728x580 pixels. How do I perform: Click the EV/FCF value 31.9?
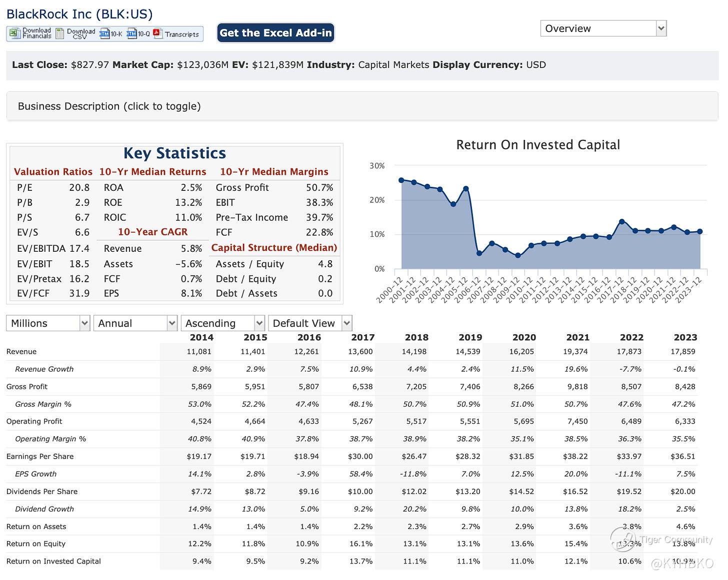click(79, 293)
